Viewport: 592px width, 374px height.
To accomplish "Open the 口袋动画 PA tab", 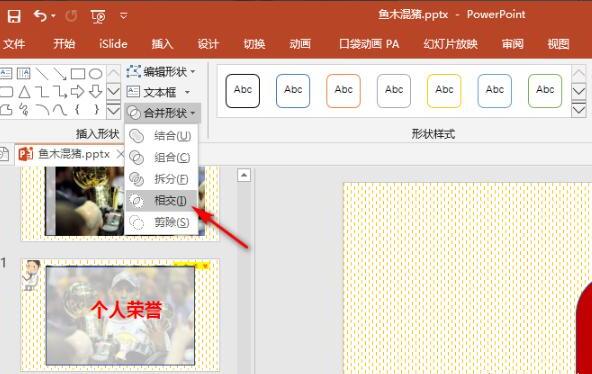I will pyautogui.click(x=369, y=44).
